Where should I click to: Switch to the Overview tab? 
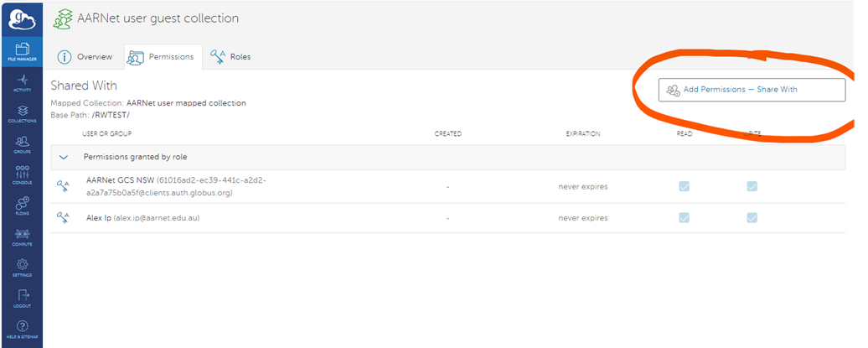(85, 56)
